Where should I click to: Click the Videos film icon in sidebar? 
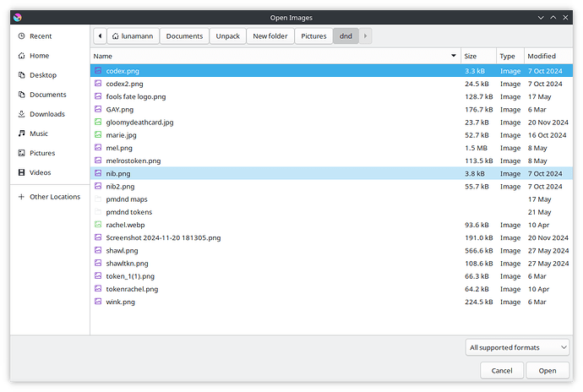(21, 172)
